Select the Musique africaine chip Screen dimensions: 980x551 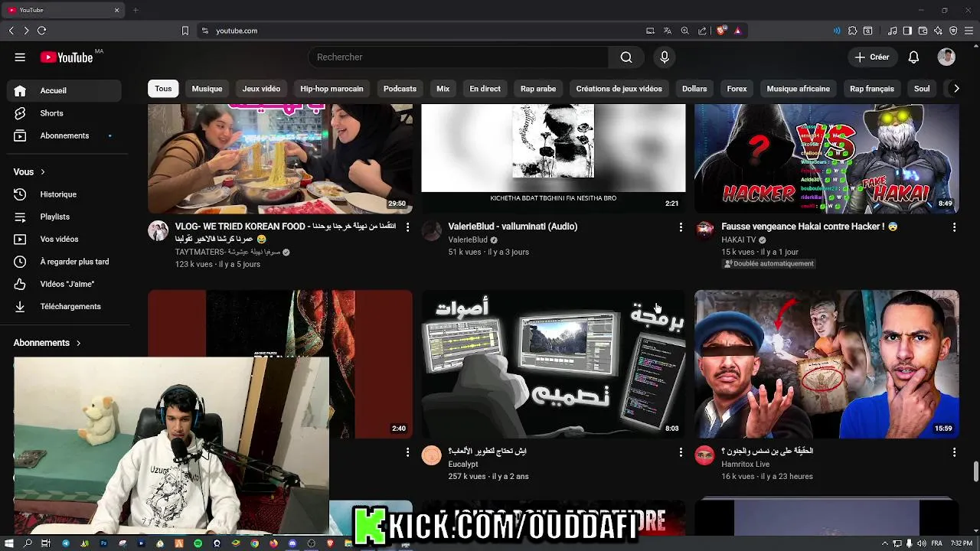pos(798,89)
